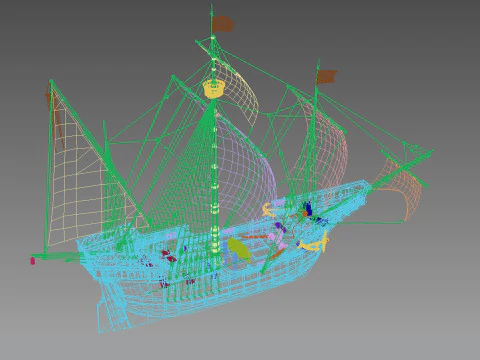Select the yellow anchor on the hull side
The image size is (480, 360).
(313, 243)
